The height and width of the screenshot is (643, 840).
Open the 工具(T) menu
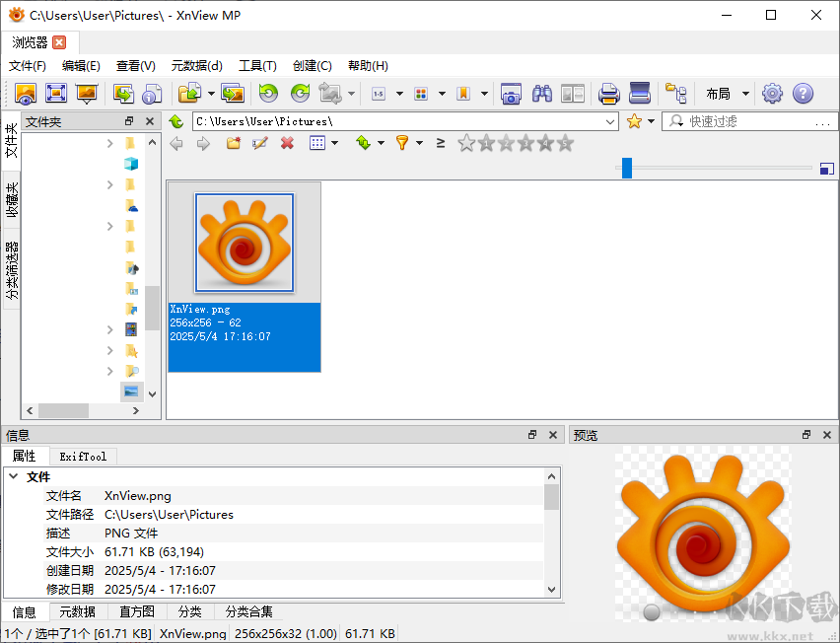[257, 66]
